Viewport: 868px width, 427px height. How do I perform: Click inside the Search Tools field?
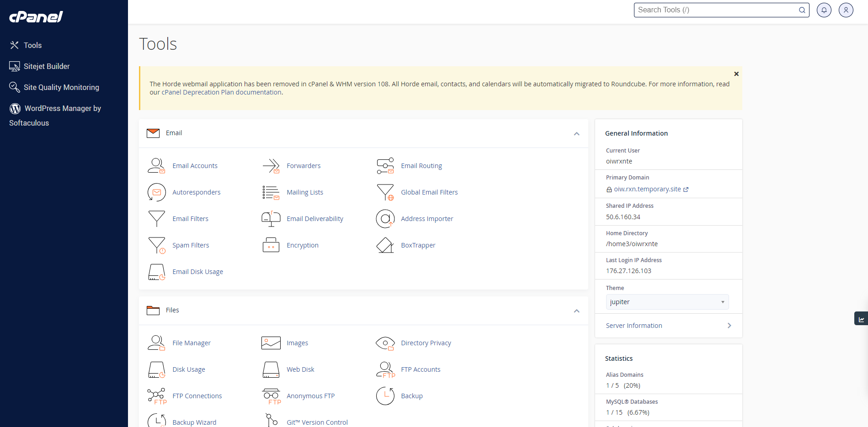(713, 10)
